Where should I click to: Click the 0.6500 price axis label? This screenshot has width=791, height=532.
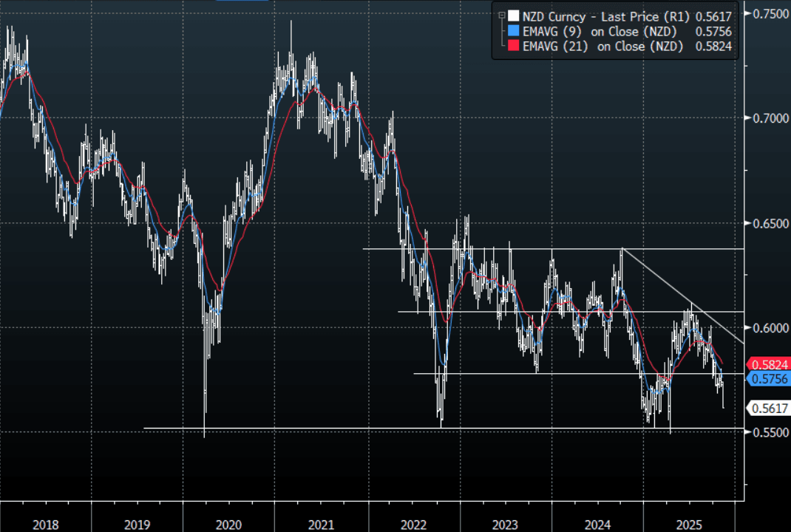point(770,223)
